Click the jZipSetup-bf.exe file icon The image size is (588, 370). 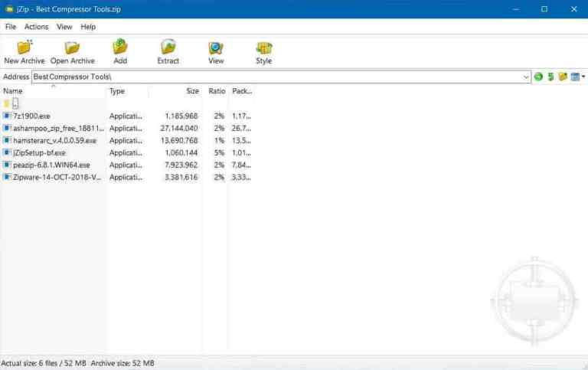(x=7, y=152)
